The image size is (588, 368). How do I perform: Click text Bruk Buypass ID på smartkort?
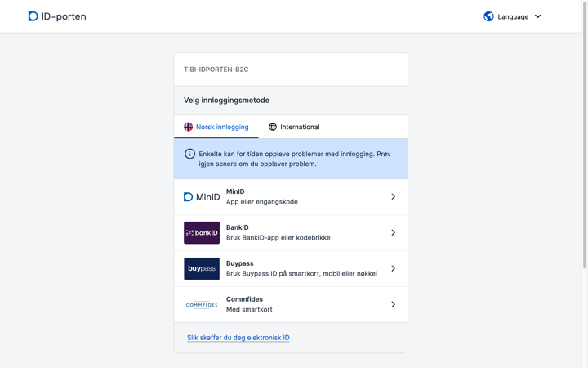tap(273, 273)
